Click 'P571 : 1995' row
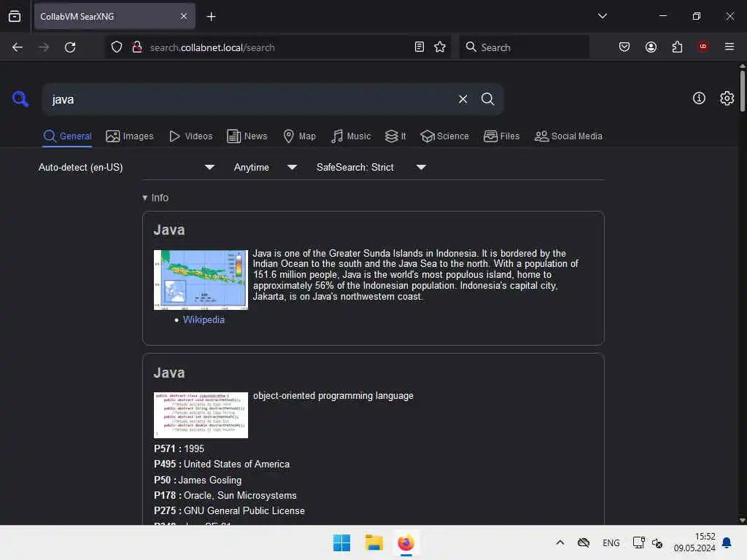Viewport: 747px width, 560px height. pyautogui.click(x=179, y=448)
